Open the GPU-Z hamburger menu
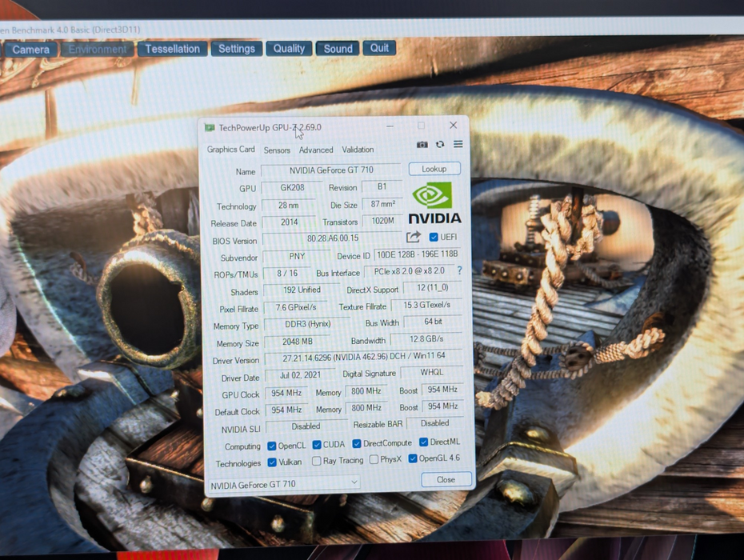744x560 pixels. 458,144
